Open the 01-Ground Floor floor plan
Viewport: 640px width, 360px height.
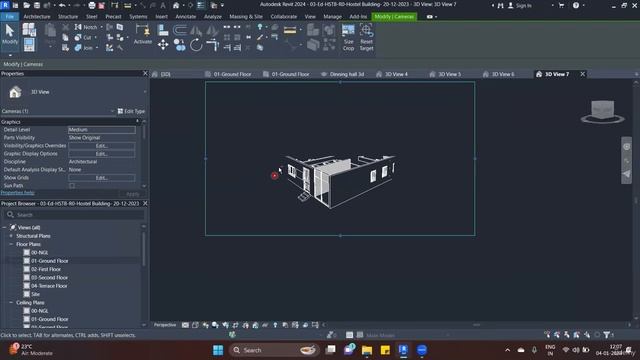coord(49,261)
